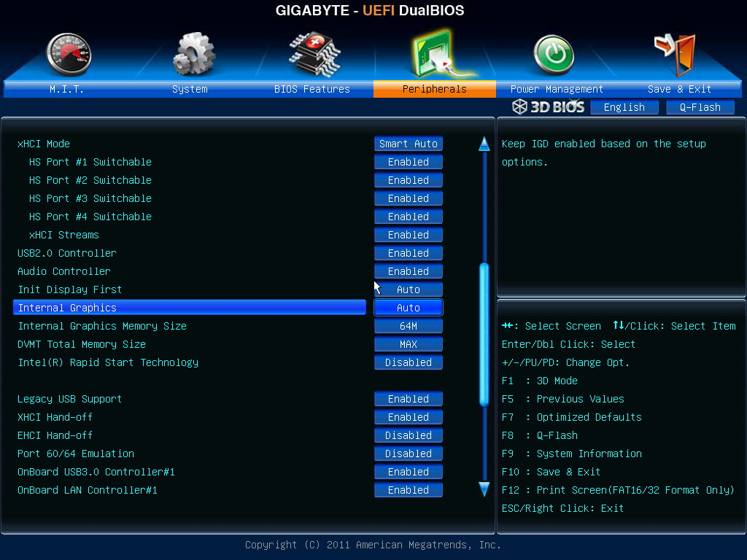
Task: Switch to the Save & Exit tab
Action: [x=679, y=89]
